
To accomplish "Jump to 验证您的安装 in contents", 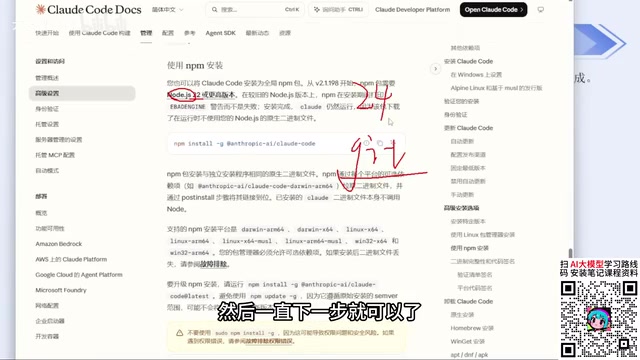I will coord(461,101).
